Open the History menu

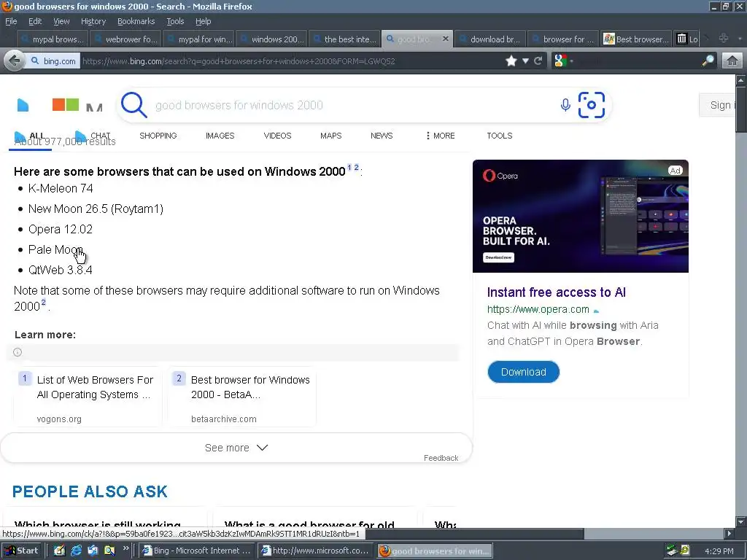(93, 21)
